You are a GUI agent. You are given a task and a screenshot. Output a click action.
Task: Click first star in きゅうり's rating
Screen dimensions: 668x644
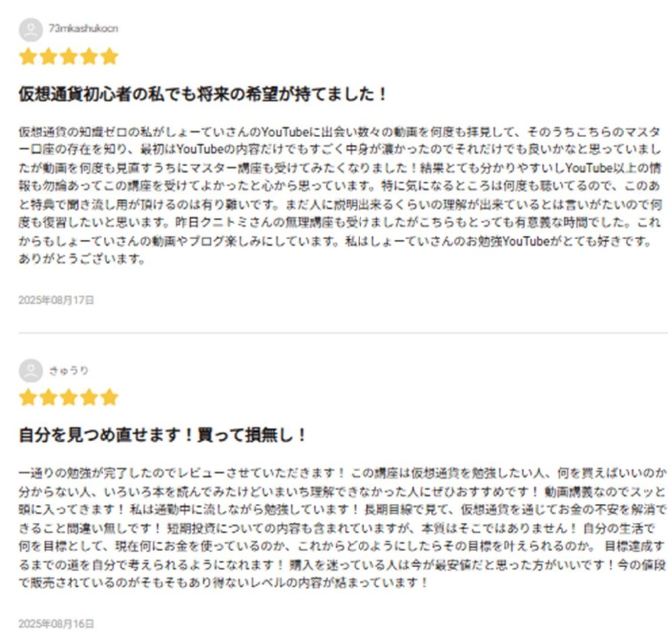point(28,397)
